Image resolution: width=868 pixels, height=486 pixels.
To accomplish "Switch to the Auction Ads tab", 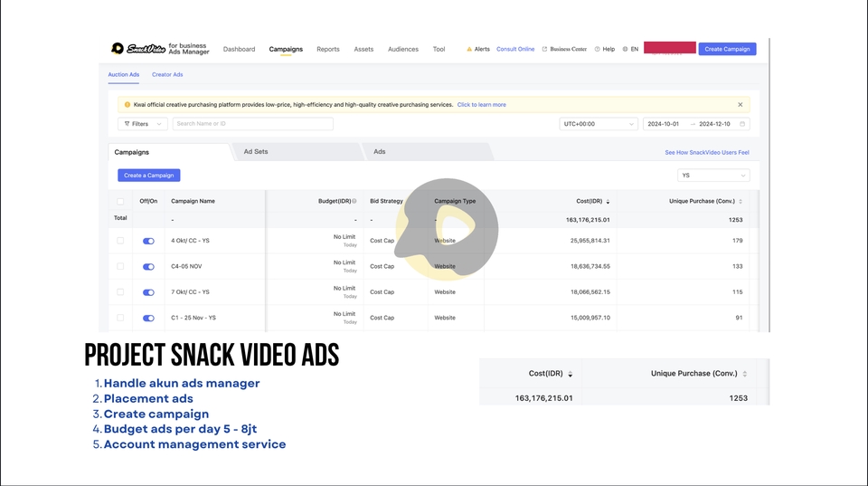I will tap(124, 75).
